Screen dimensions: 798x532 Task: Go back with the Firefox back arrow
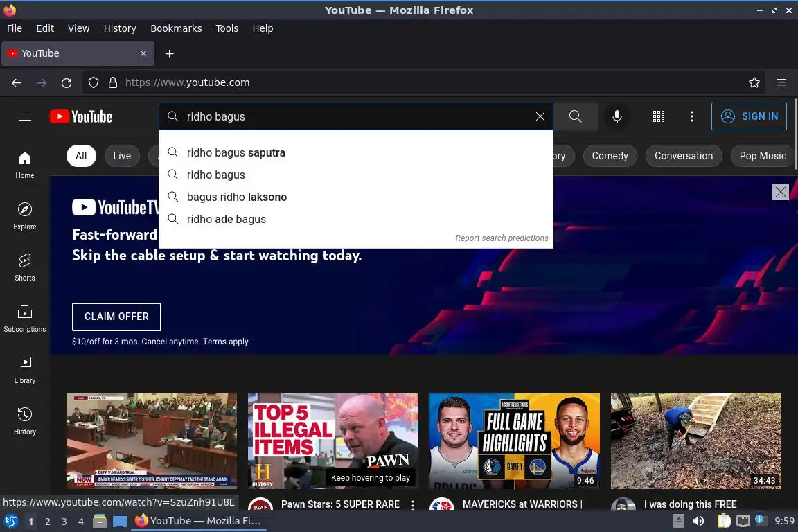click(17, 82)
